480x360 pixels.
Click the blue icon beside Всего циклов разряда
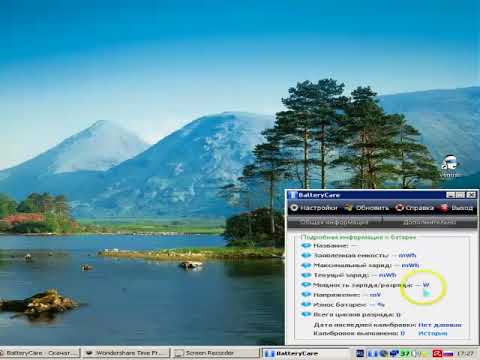tap(306, 314)
